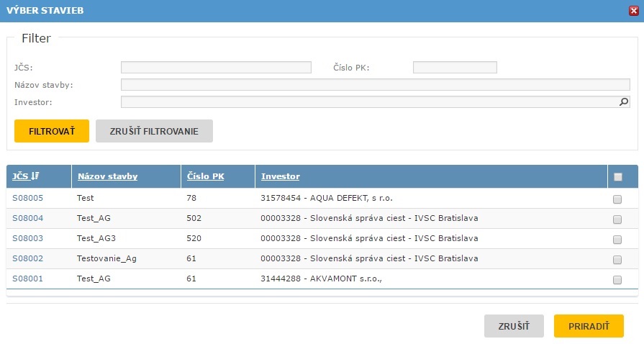Screen dimensions: 644x344
Task: Click the search magnifier icon in Investor field
Action: tap(624, 102)
